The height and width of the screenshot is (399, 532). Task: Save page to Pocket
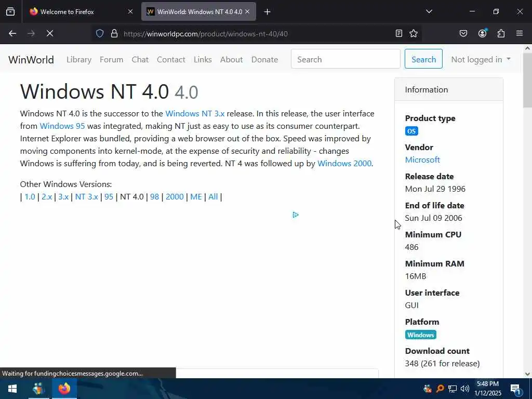(x=463, y=34)
